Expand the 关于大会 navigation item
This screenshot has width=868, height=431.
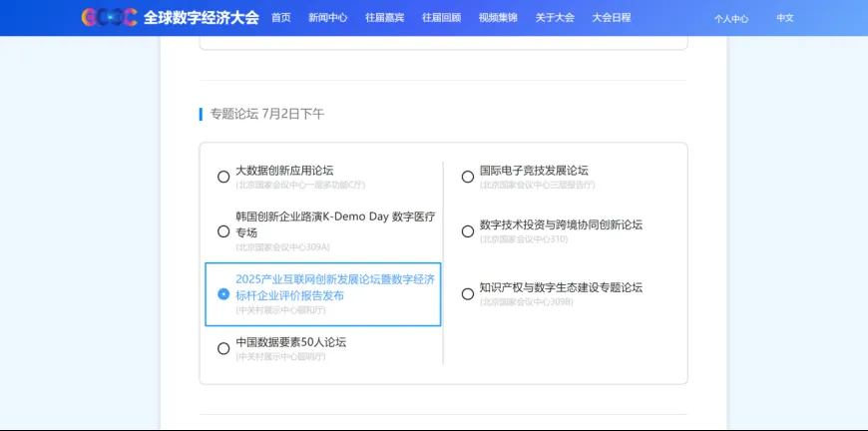555,18
